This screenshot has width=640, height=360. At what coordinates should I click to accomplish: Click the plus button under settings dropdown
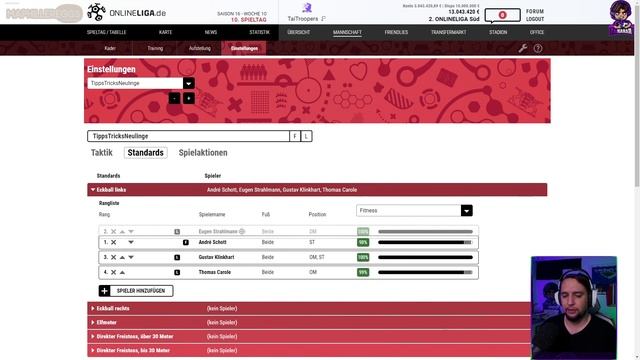(189, 98)
